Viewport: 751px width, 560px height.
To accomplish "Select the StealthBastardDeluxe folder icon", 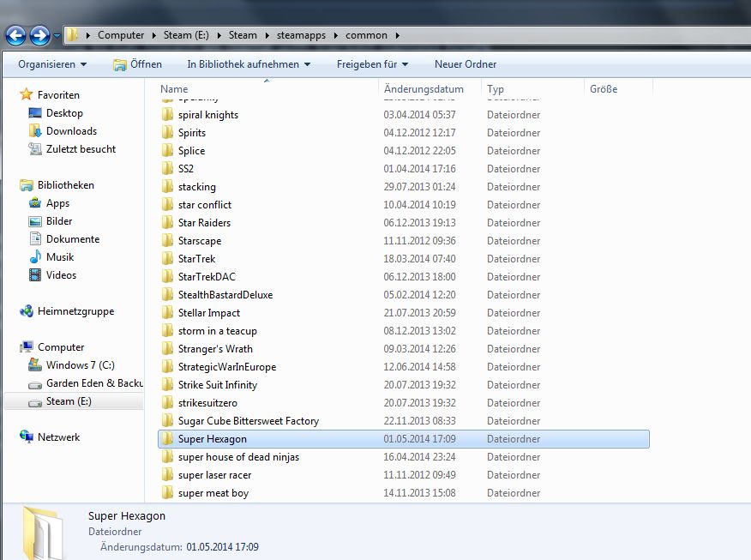I will [x=167, y=295].
